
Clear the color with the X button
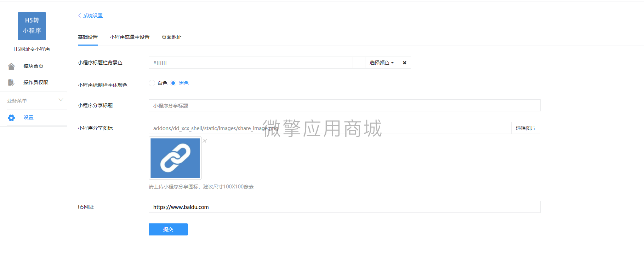pyautogui.click(x=405, y=63)
